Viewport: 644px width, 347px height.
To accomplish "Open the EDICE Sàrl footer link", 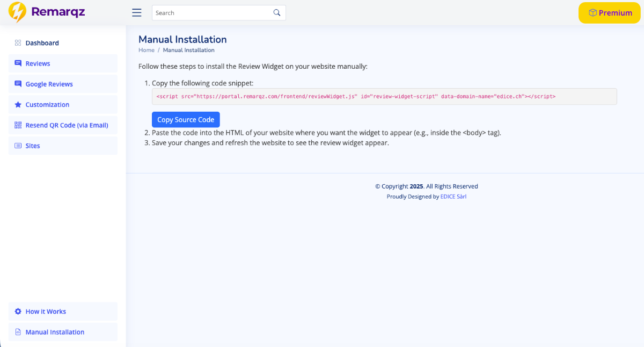I will [453, 197].
